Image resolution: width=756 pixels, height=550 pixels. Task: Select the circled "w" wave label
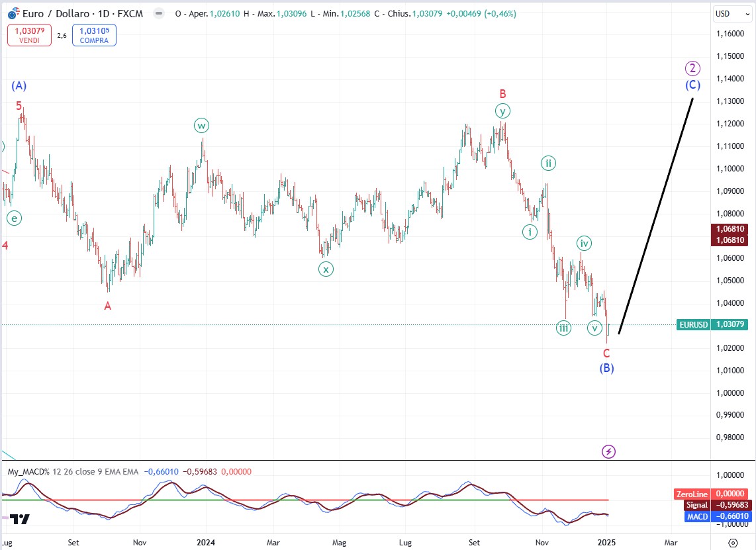(x=201, y=126)
